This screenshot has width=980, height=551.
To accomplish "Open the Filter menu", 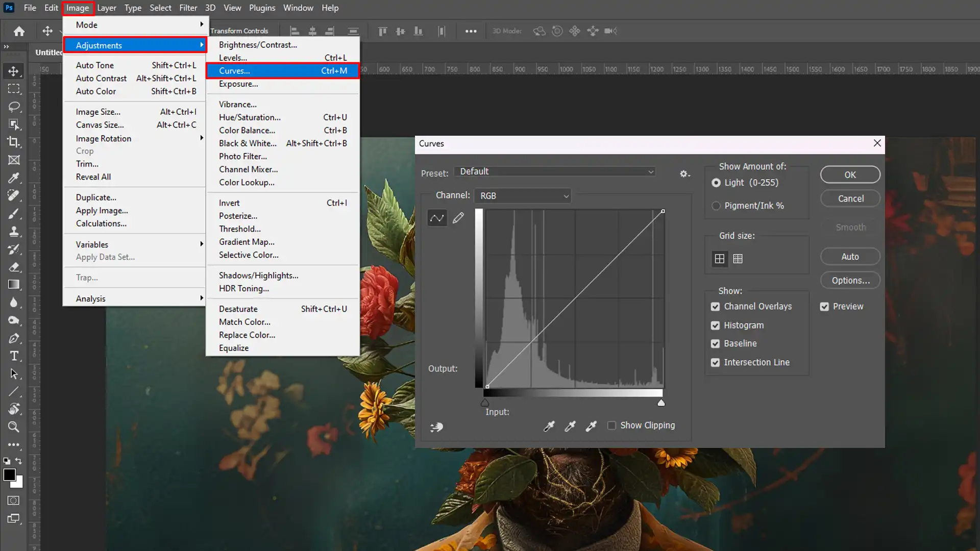I will point(188,8).
